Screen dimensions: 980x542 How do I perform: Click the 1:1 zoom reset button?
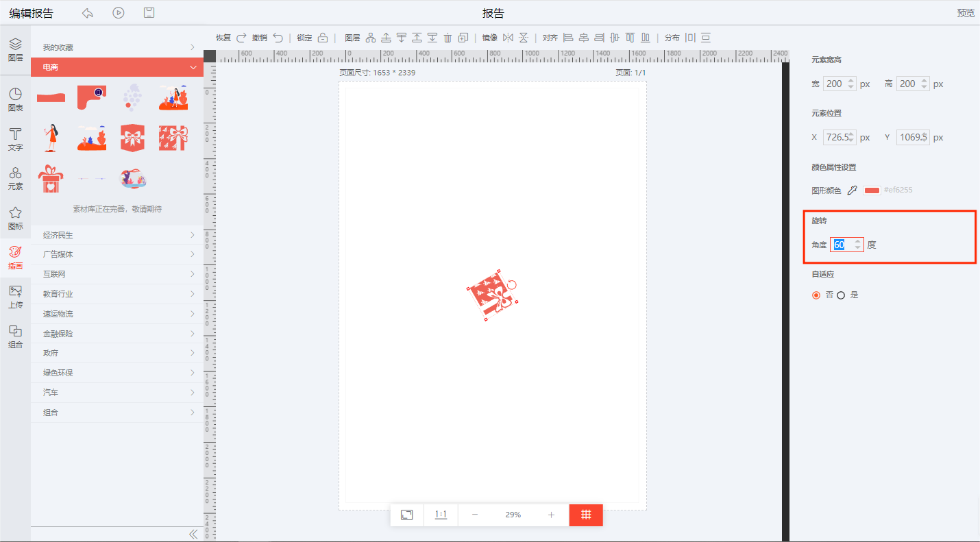point(441,515)
